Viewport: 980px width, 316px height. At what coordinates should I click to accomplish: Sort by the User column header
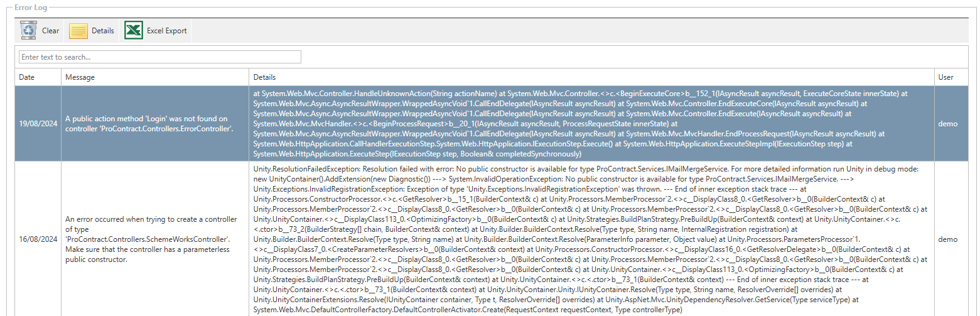[x=945, y=77]
